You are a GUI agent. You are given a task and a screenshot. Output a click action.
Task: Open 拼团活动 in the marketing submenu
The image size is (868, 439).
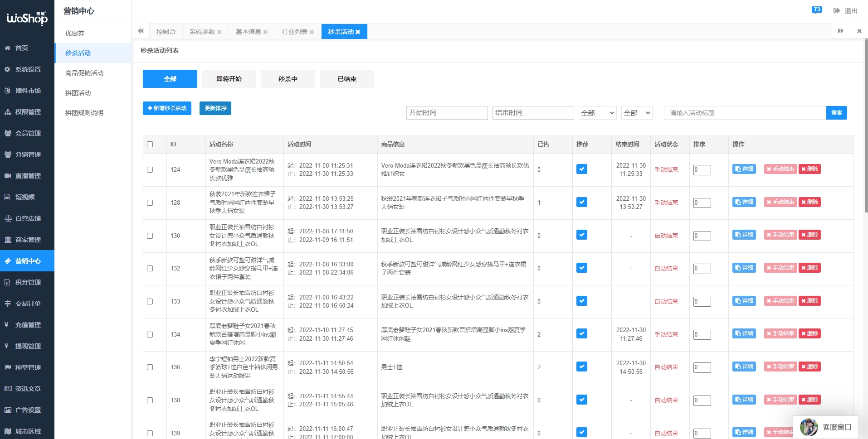point(78,93)
